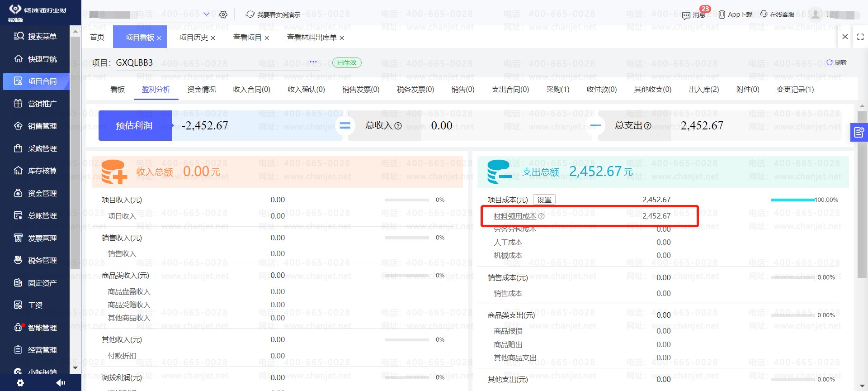The width and height of the screenshot is (868, 391).
Task: Click the 项目收入(元) 0% progress bar
Action: [407, 200]
